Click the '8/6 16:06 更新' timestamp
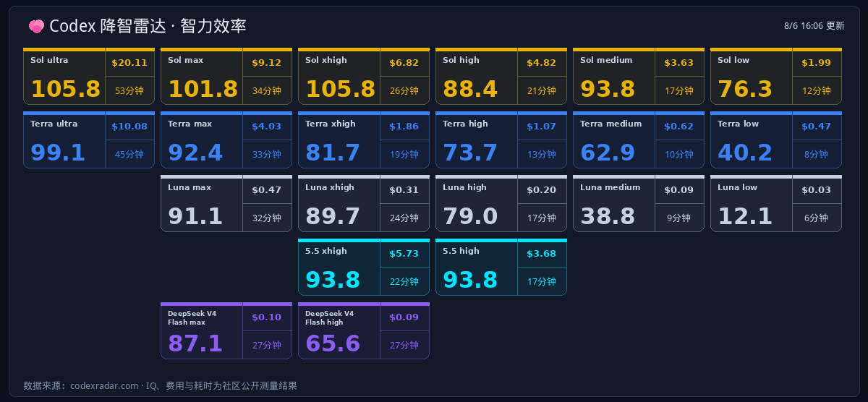Image resolution: width=868 pixels, height=402 pixels. [814, 26]
